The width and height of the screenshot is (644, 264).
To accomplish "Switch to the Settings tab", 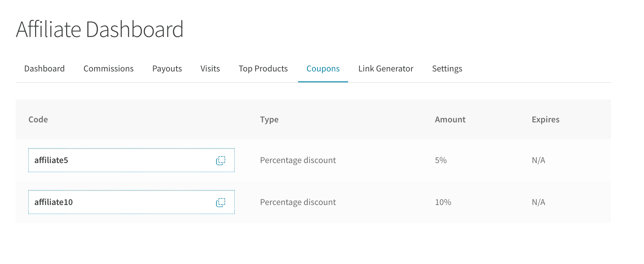I will [447, 69].
